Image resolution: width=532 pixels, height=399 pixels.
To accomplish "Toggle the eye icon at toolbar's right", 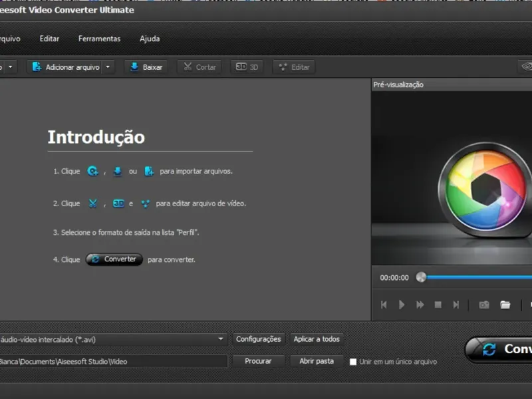I will (x=526, y=66).
